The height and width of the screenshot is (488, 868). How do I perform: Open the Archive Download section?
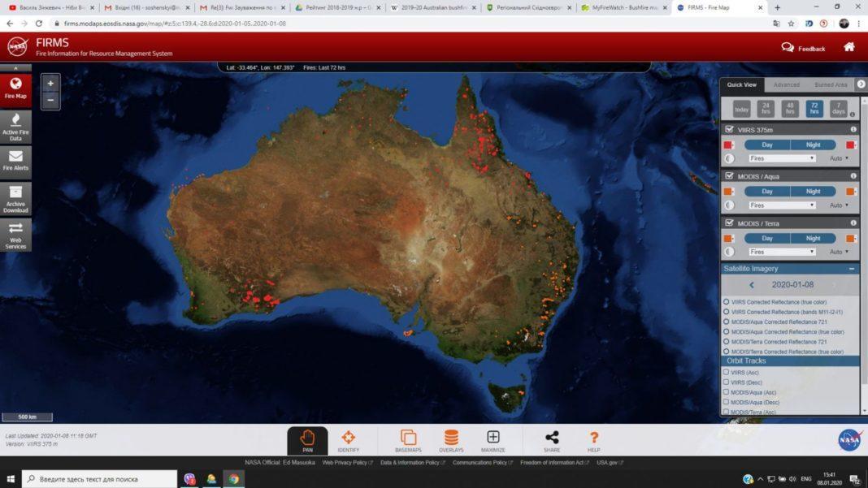(x=15, y=197)
